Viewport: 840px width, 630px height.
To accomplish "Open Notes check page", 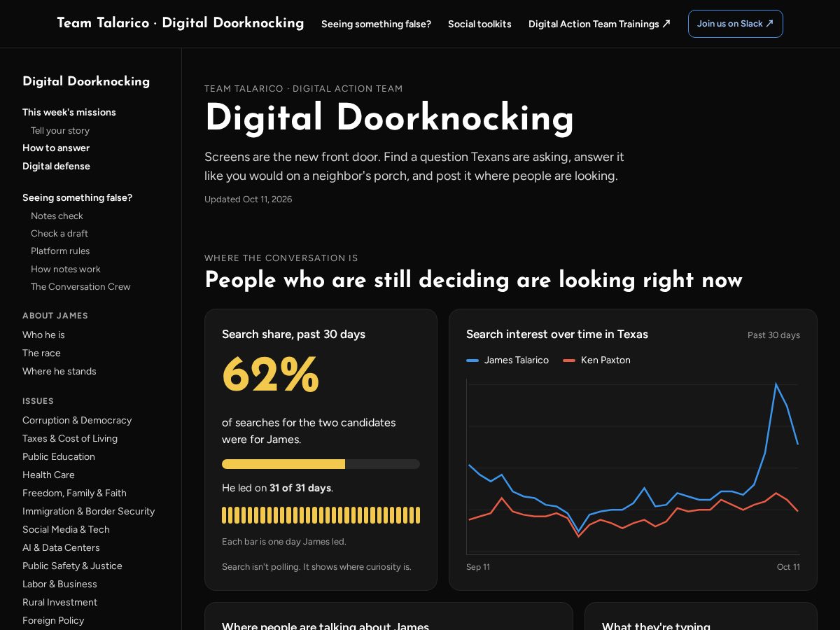I will [57, 216].
